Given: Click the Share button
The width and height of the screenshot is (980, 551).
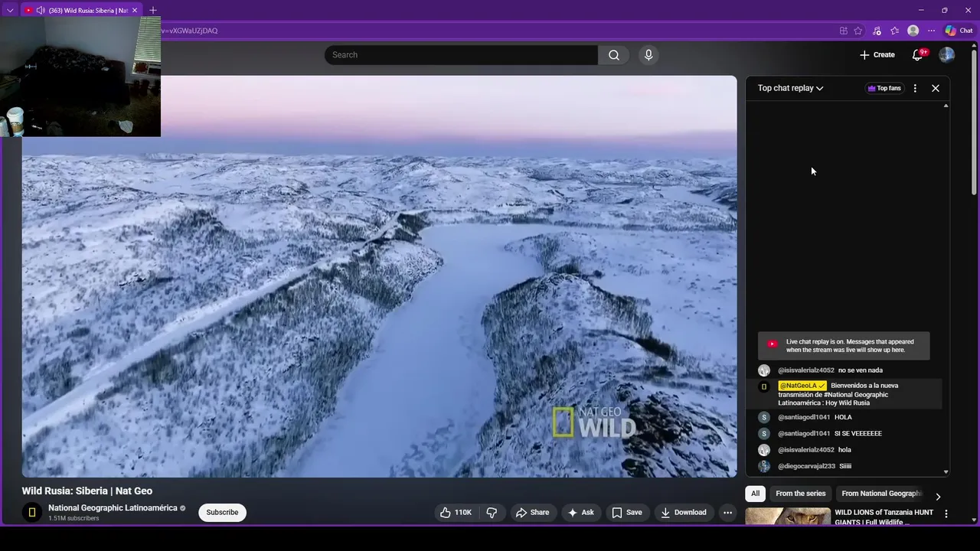Looking at the screenshot, I should (533, 513).
